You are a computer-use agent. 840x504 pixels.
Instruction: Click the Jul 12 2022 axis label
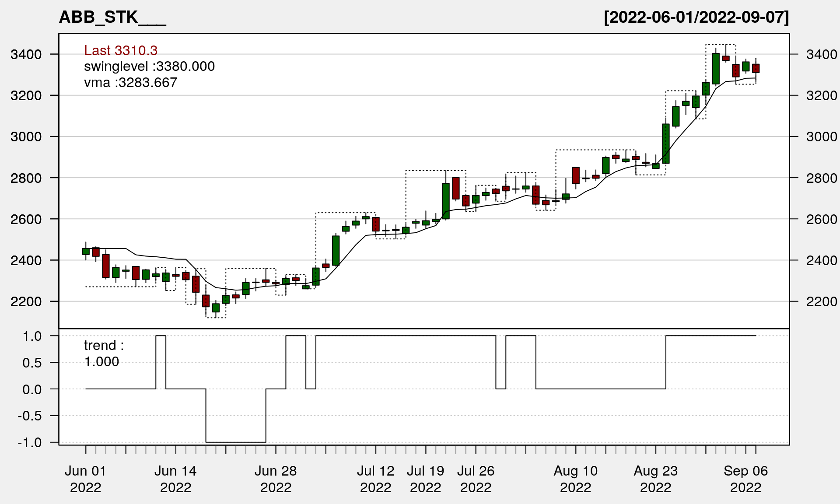pos(375,479)
